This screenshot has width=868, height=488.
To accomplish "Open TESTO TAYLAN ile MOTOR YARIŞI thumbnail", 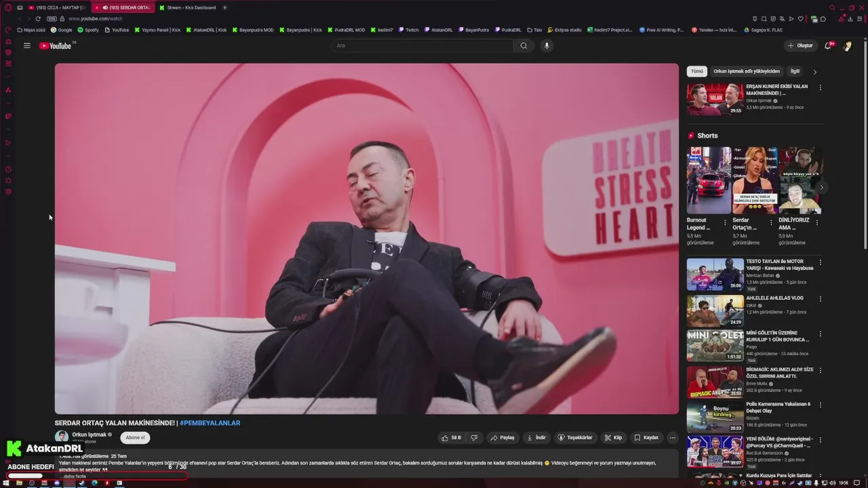I will 715,274.
